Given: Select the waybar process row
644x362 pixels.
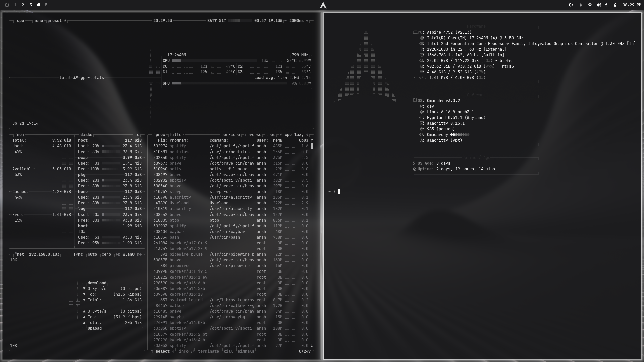Looking at the screenshot, I should 231,232.
